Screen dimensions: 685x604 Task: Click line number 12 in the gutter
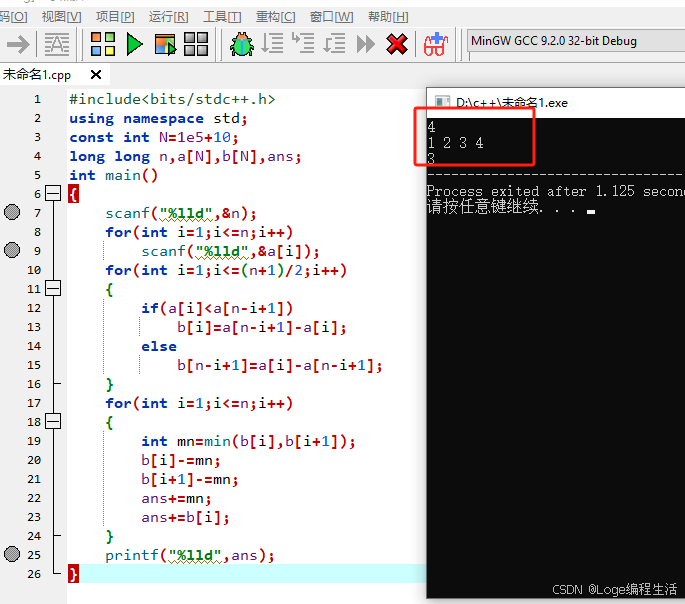(x=34, y=308)
